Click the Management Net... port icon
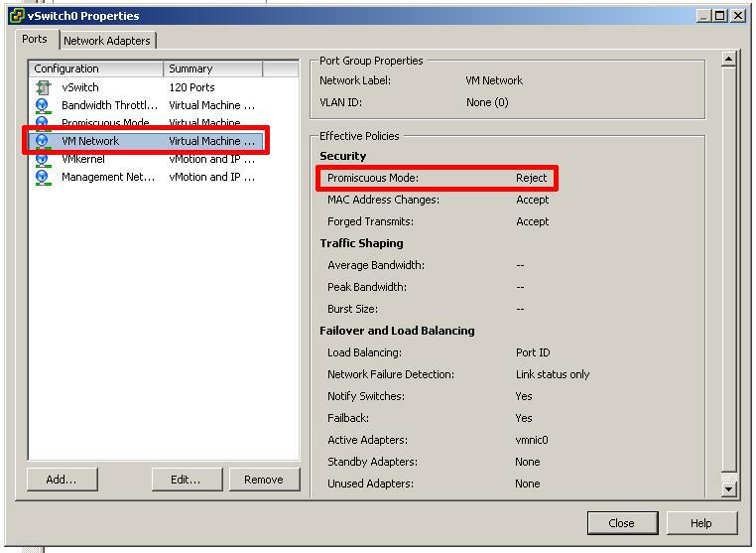This screenshot has height=553, width=756. click(43, 177)
